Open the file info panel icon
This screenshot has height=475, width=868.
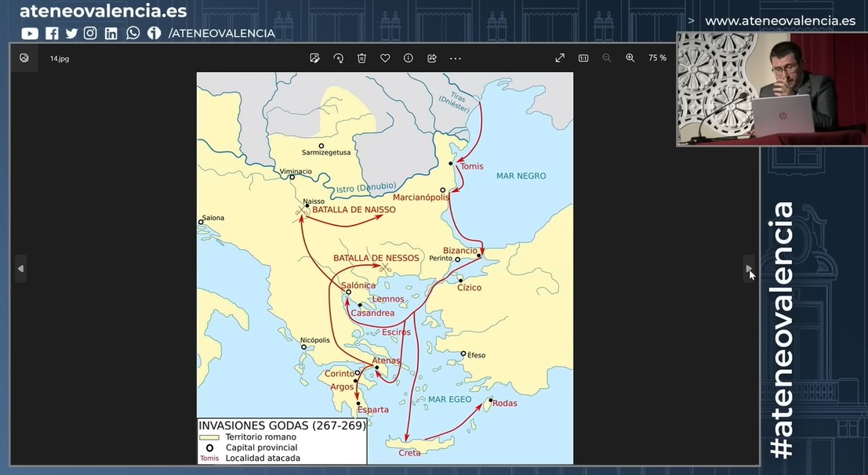coord(408,58)
